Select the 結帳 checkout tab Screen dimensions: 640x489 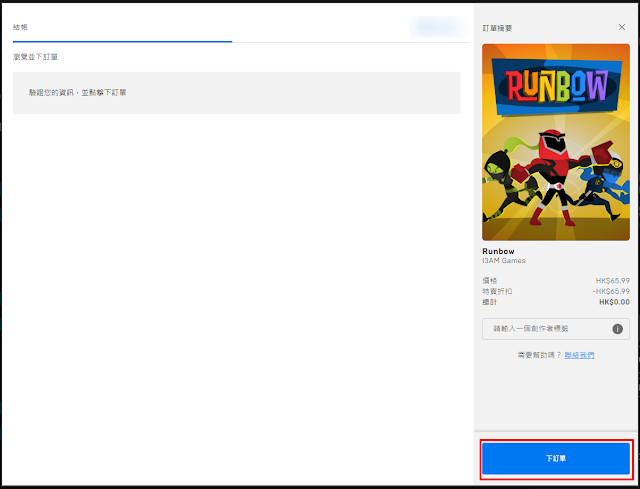click(20, 27)
